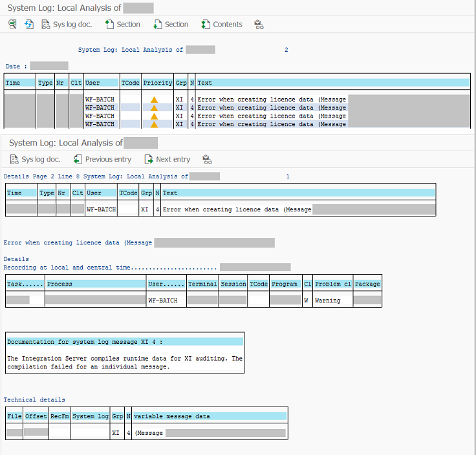Click the first WF-BATCH entry in the upper log list
The width and height of the screenshot is (476, 455).
tap(100, 100)
